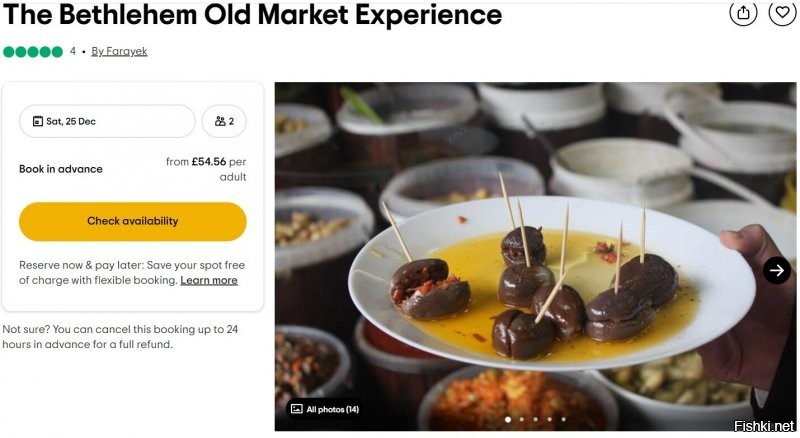
Task: Click the image icon in All photos
Action: click(296, 409)
